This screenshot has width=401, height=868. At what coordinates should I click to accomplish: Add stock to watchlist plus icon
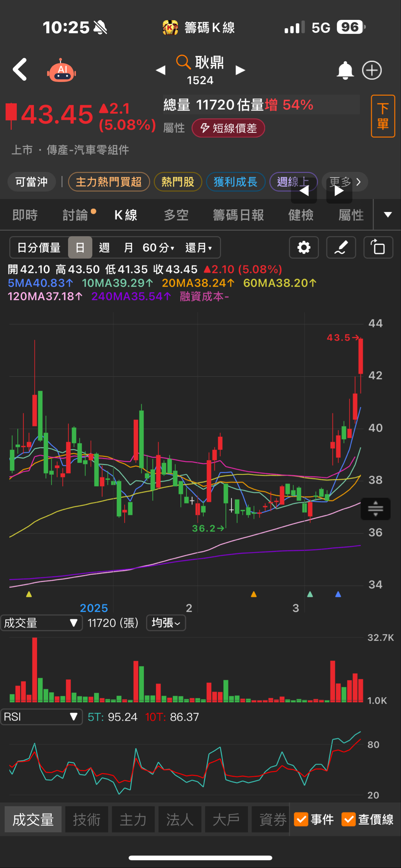pyautogui.click(x=372, y=71)
